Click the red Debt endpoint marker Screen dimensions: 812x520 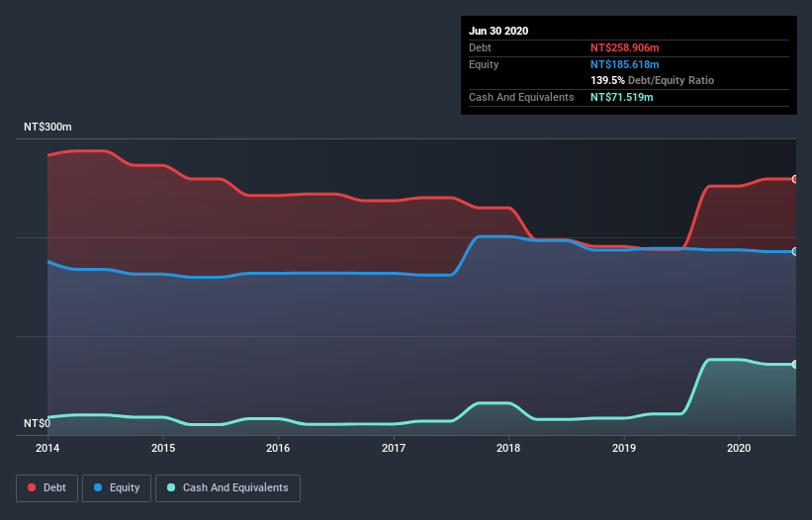coord(795,179)
